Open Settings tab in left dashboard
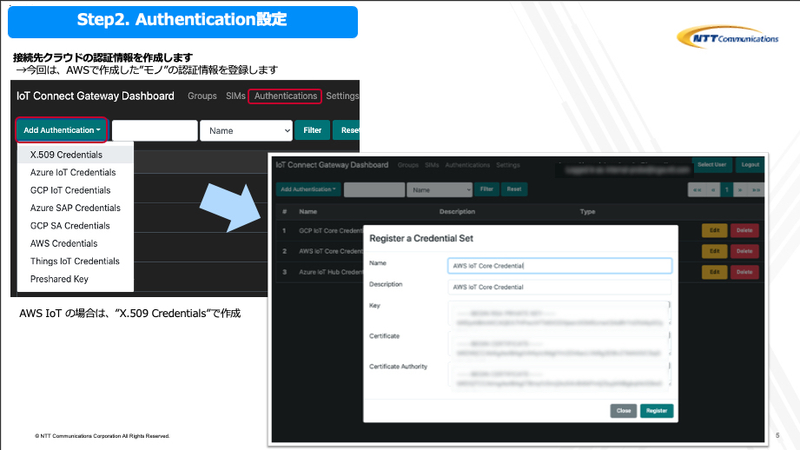 point(342,96)
